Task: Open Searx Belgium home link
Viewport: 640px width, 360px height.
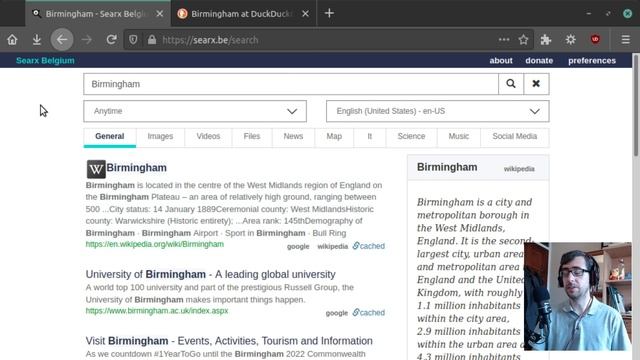Action: [45, 60]
